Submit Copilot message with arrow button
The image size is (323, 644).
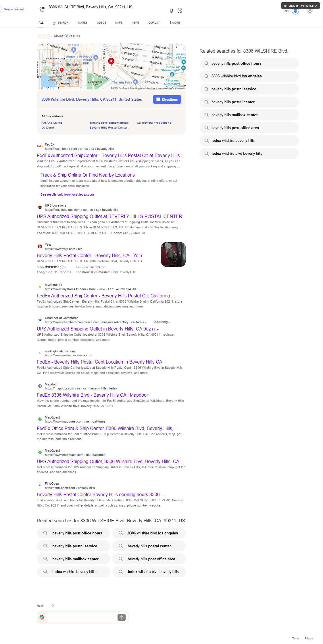(x=122, y=617)
